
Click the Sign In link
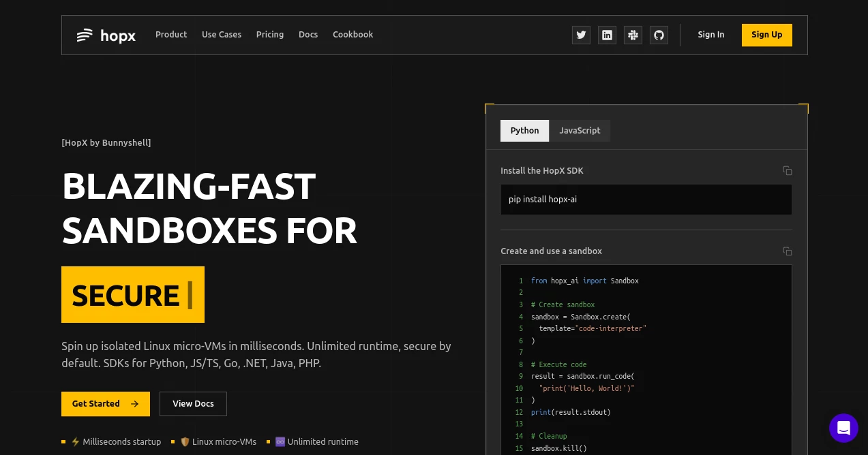[711, 35]
